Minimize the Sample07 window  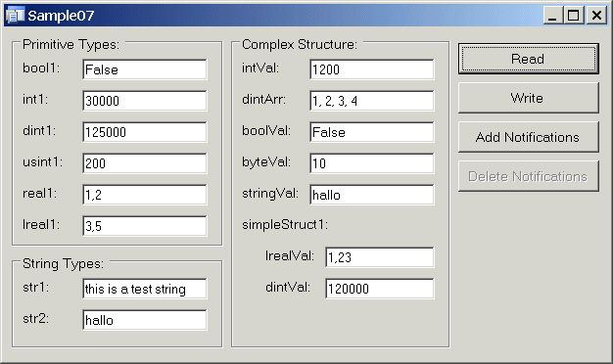click(553, 16)
